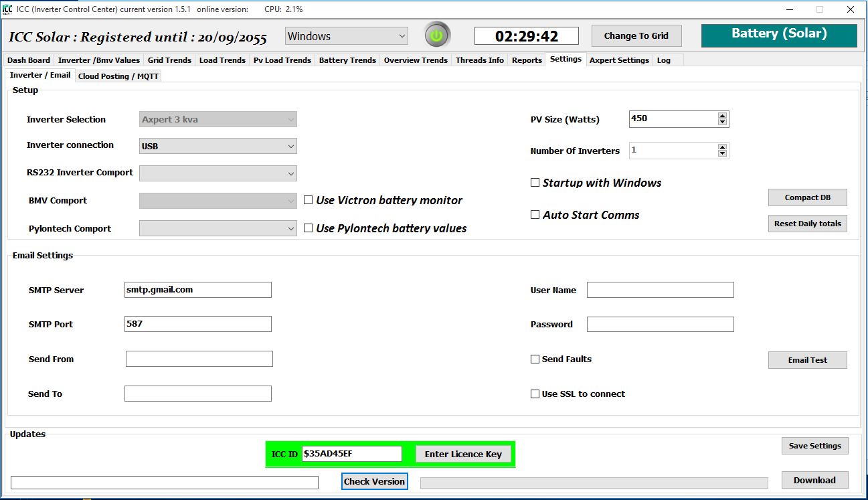Enable Use Pylontech battery values checkbox
Screen dimensions: 868x500
coord(309,228)
